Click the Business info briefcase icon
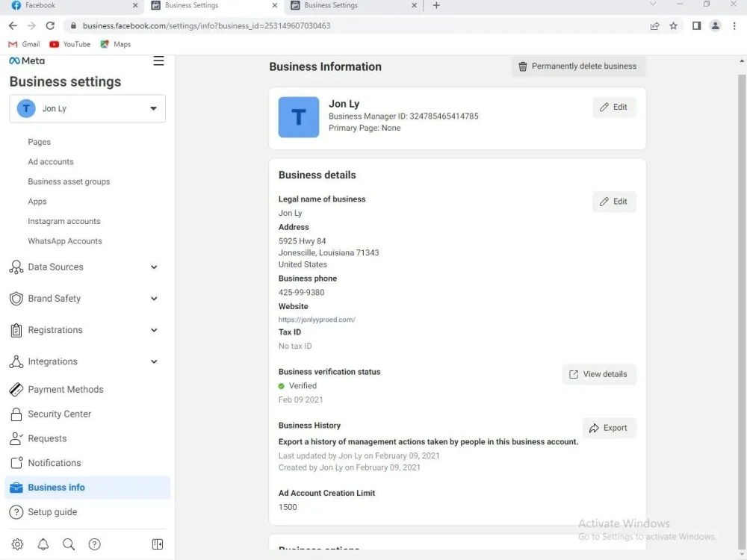The image size is (747, 560). tap(16, 488)
